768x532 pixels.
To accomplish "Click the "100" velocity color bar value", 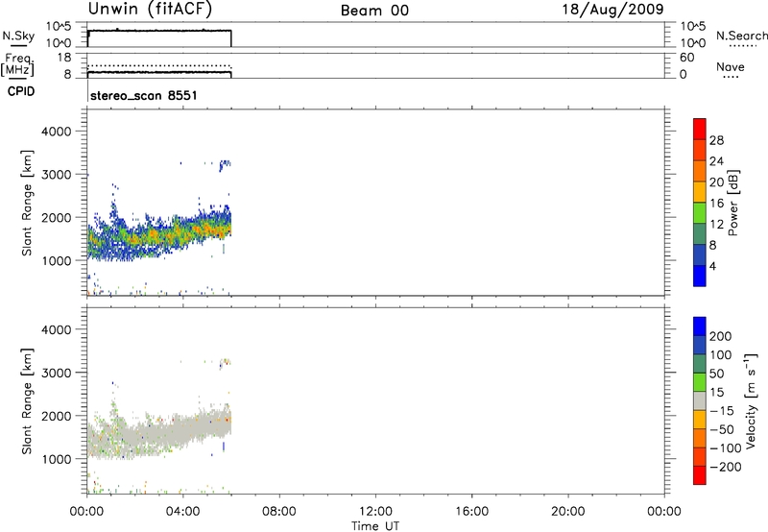I will tap(721, 354).
